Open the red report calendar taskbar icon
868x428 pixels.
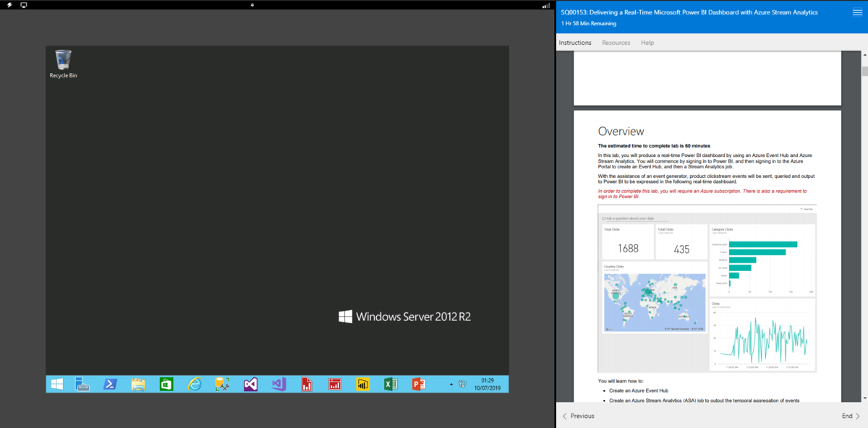(x=334, y=384)
